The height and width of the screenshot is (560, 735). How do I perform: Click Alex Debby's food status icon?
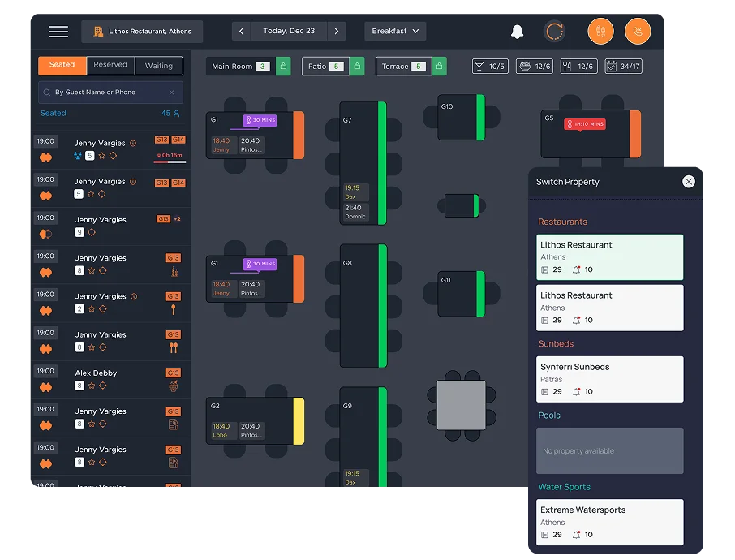174,386
